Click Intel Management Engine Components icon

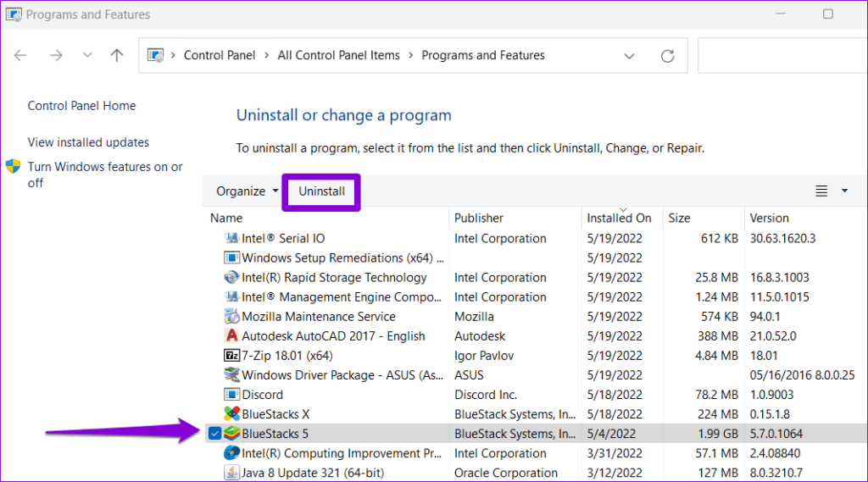231,296
